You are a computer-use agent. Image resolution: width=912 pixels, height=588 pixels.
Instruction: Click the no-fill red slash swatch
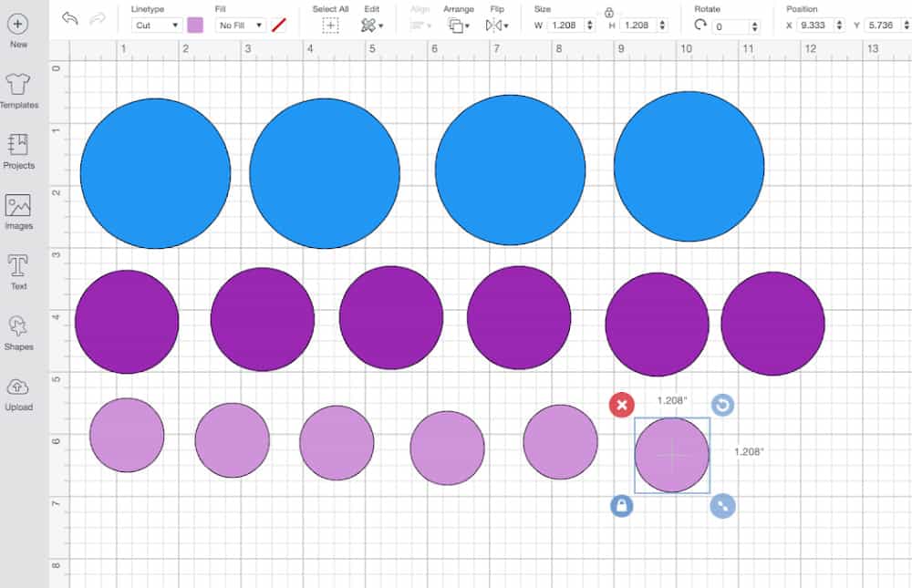(278, 25)
